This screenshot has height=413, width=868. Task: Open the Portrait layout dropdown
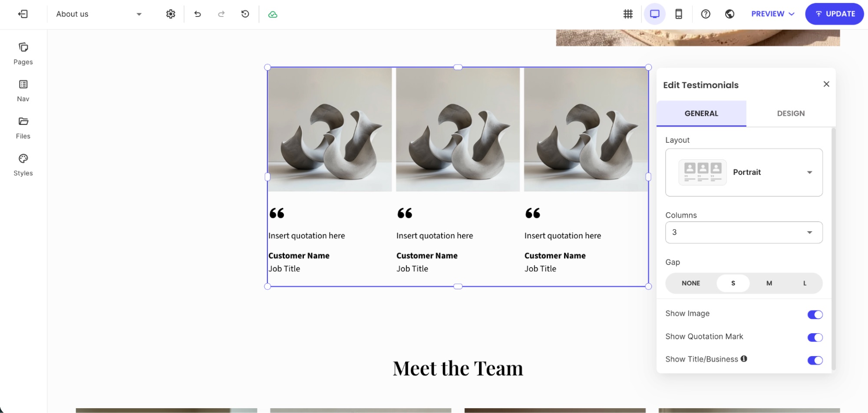(744, 172)
